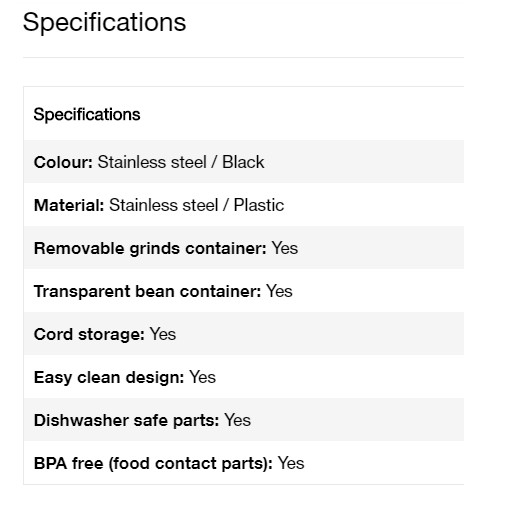Click the word Black in Colour row
This screenshot has height=508, width=508.
pos(243,162)
